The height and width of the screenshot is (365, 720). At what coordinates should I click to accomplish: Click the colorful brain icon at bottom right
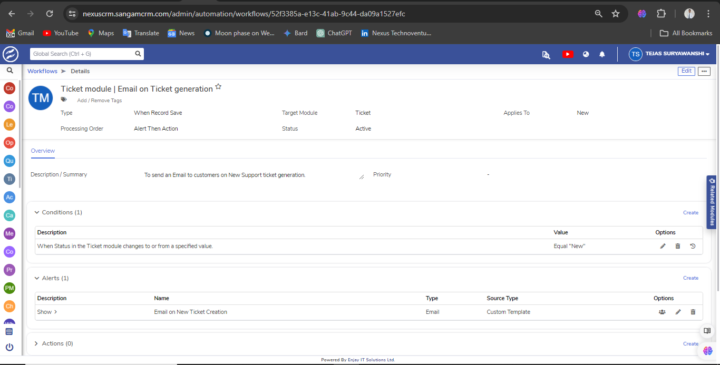708,351
